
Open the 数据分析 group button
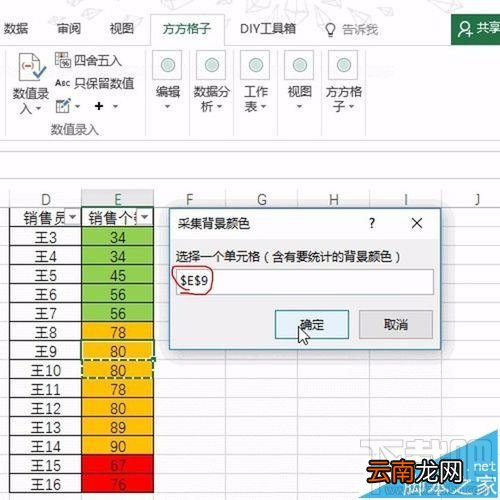click(x=211, y=82)
